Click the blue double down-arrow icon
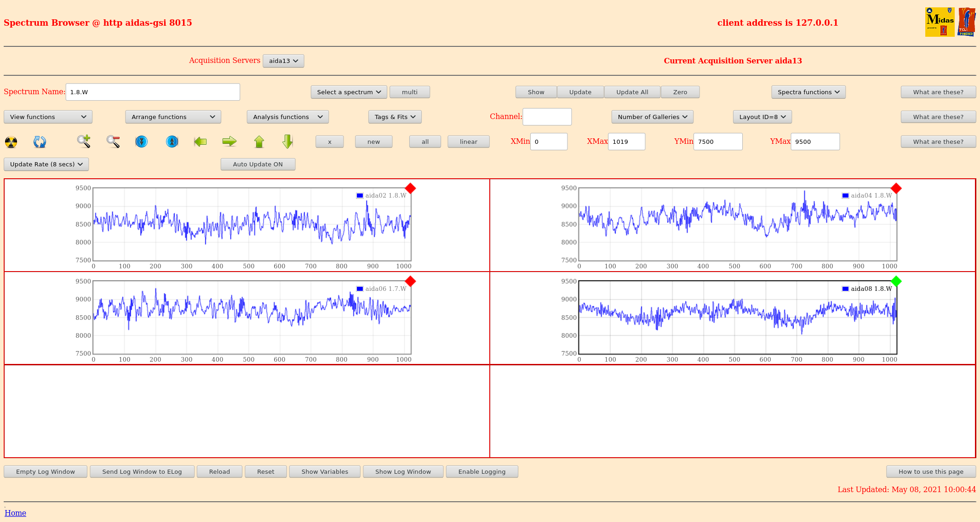Viewport: 980px width, 522px height. click(x=142, y=142)
